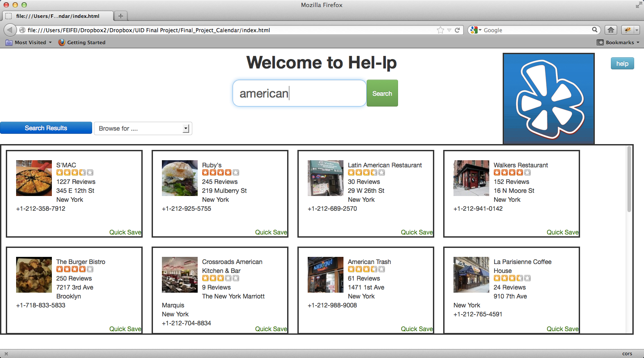The image size is (644, 358).
Task: Click the S'MAC star rating
Action: (75, 173)
